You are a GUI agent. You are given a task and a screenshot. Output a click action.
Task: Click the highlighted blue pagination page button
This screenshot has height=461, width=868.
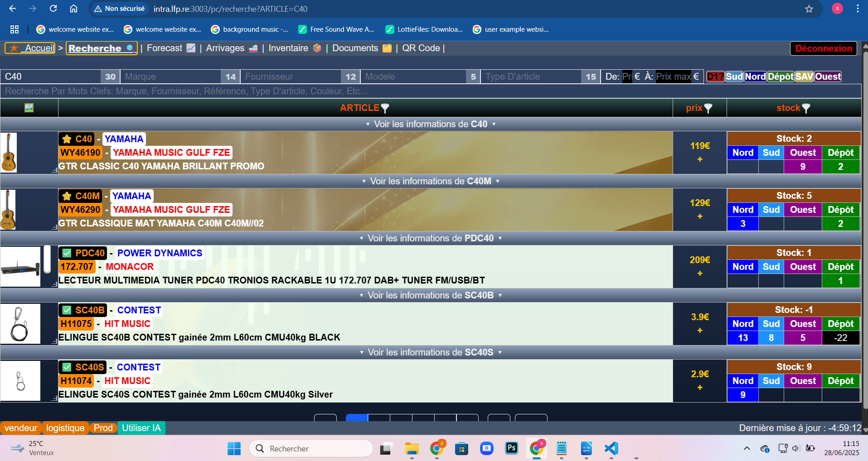click(357, 418)
